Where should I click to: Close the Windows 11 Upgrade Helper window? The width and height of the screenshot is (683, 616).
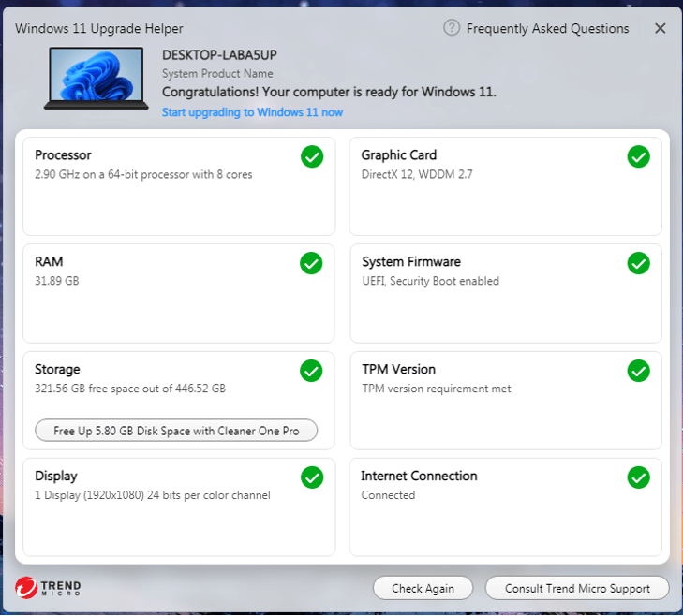[660, 29]
